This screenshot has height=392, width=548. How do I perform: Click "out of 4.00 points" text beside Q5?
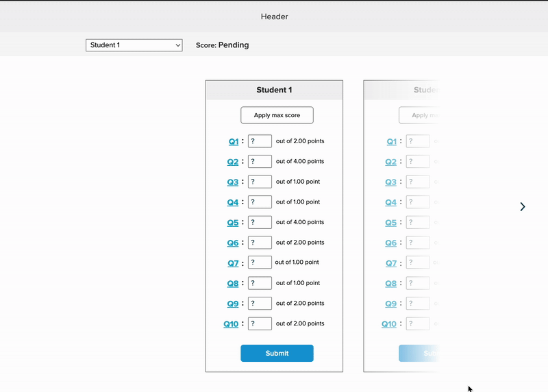pyautogui.click(x=300, y=222)
